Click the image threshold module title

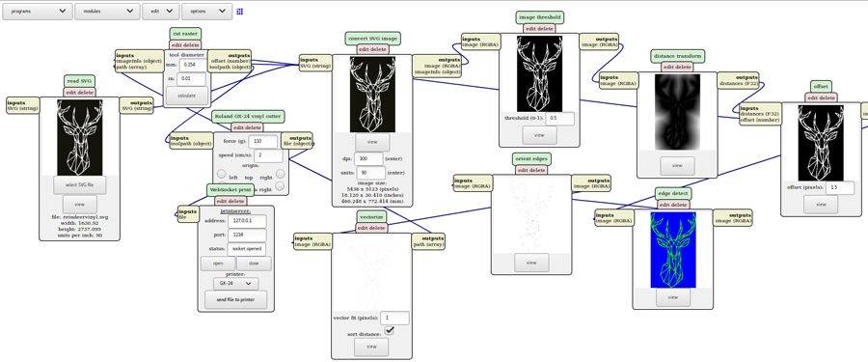point(540,17)
